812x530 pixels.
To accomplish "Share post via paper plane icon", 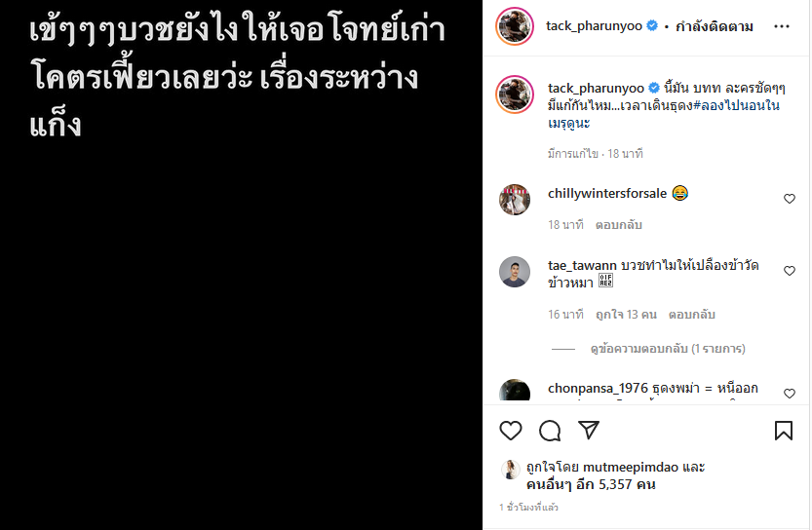I will point(589,430).
